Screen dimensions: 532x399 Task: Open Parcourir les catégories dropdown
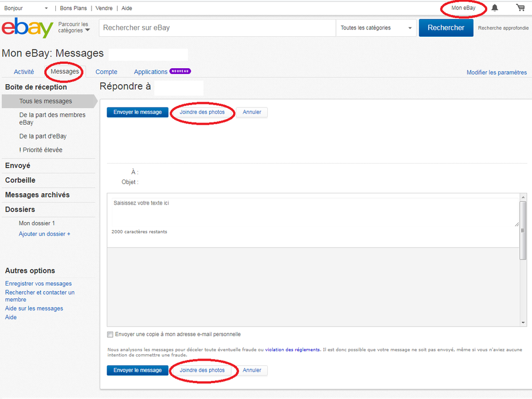[73, 28]
